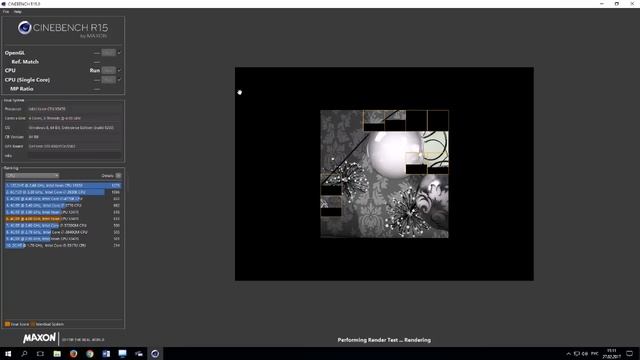
Task: Select ranking entry 10 Core i5-3317U
Action: (63, 245)
